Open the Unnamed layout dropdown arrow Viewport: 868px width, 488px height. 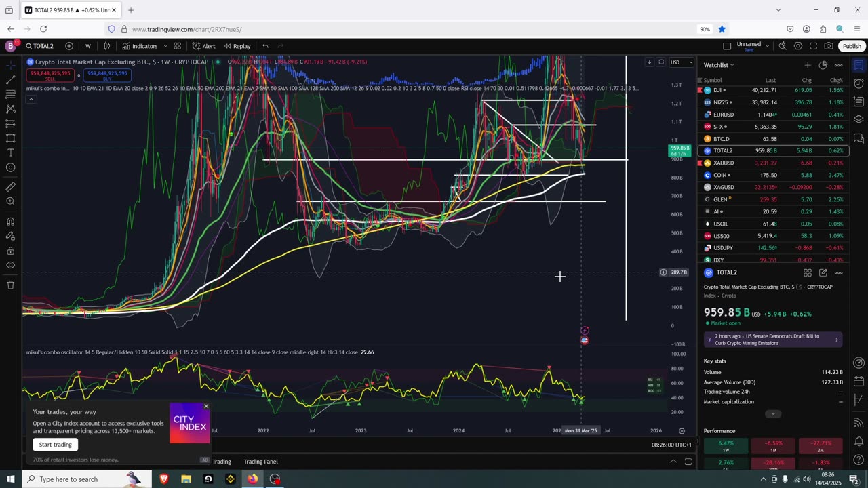(767, 46)
